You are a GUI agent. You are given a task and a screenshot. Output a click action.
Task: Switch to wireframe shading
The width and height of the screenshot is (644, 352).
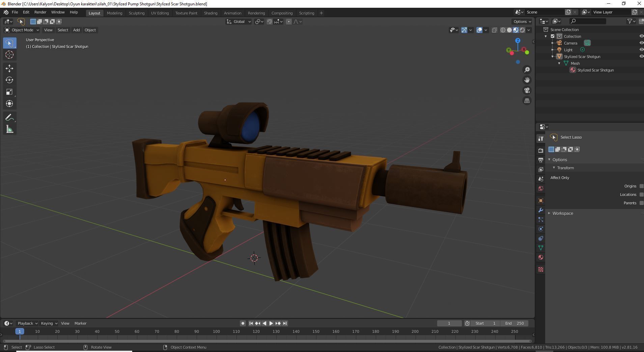point(503,30)
